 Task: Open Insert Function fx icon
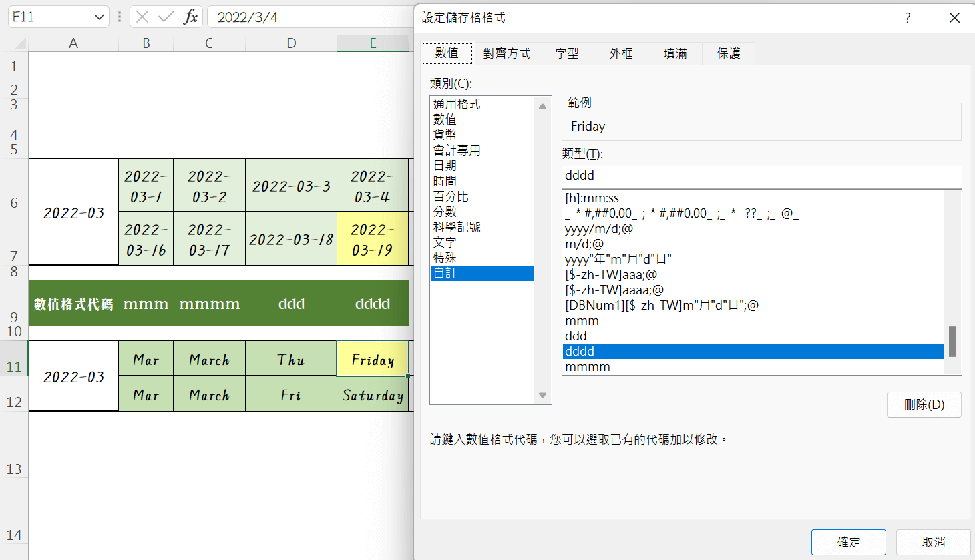tap(190, 17)
